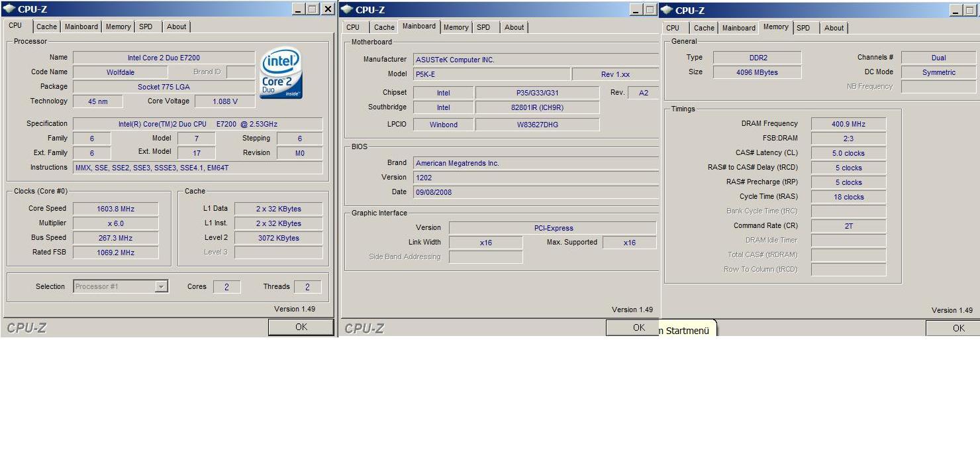Click the Specification field with E7200 @ 2.53GHz
The height and width of the screenshot is (456, 980).
coord(197,124)
